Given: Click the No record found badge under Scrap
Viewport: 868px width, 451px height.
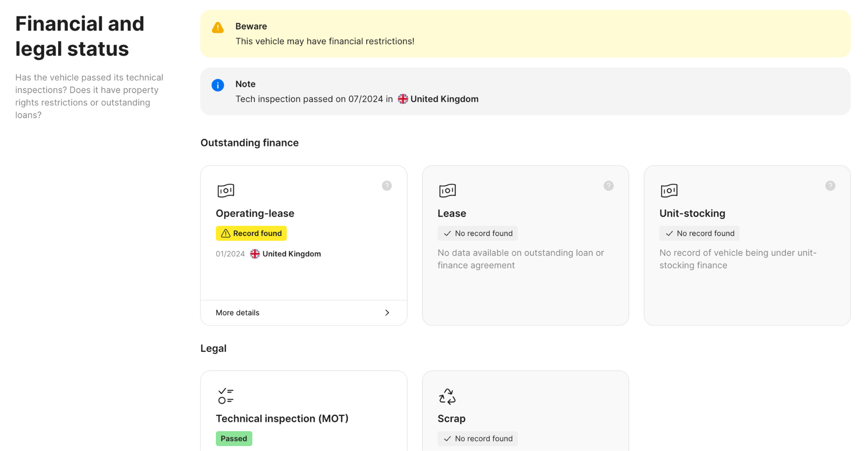Looking at the screenshot, I should click(x=477, y=439).
